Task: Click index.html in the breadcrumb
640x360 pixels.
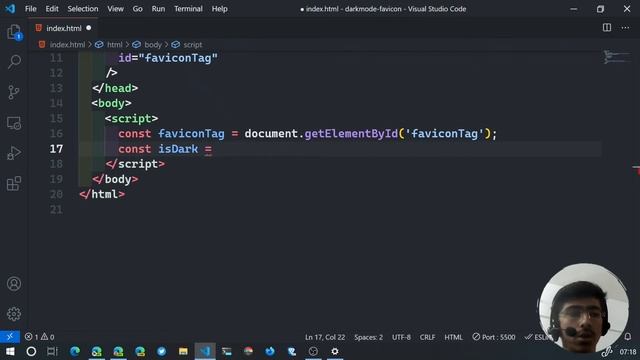Action: (x=67, y=44)
